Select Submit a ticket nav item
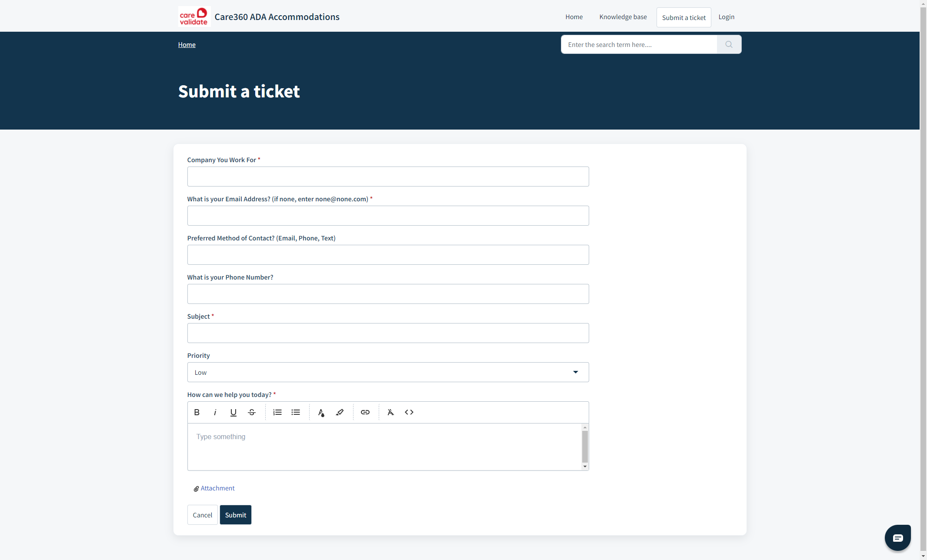The image size is (927, 560). point(684,17)
